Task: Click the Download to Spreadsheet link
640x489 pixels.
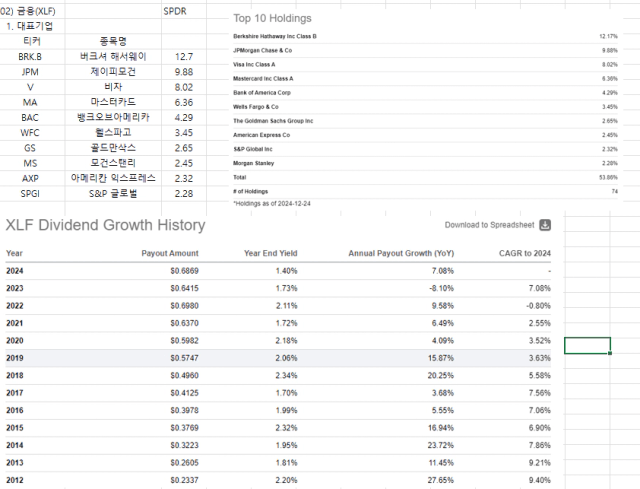Action: point(489,225)
